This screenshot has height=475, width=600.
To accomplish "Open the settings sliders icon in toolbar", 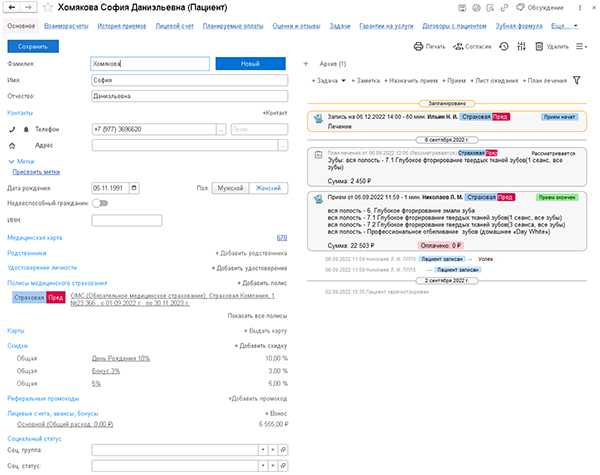I will pyautogui.click(x=522, y=47).
